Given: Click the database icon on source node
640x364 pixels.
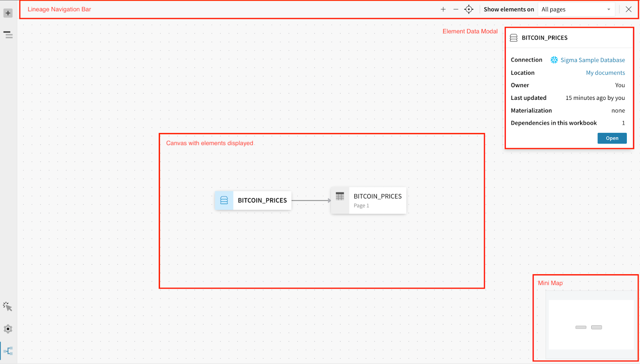Looking at the screenshot, I should (x=224, y=200).
